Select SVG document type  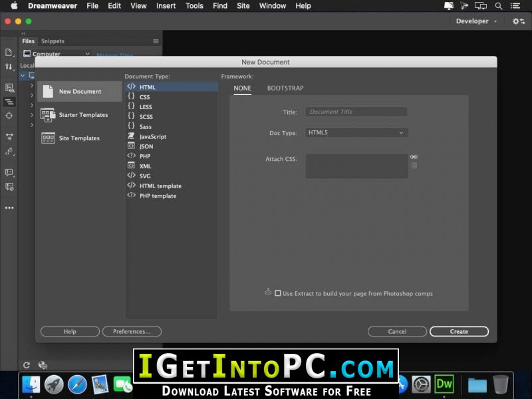pos(172,176)
